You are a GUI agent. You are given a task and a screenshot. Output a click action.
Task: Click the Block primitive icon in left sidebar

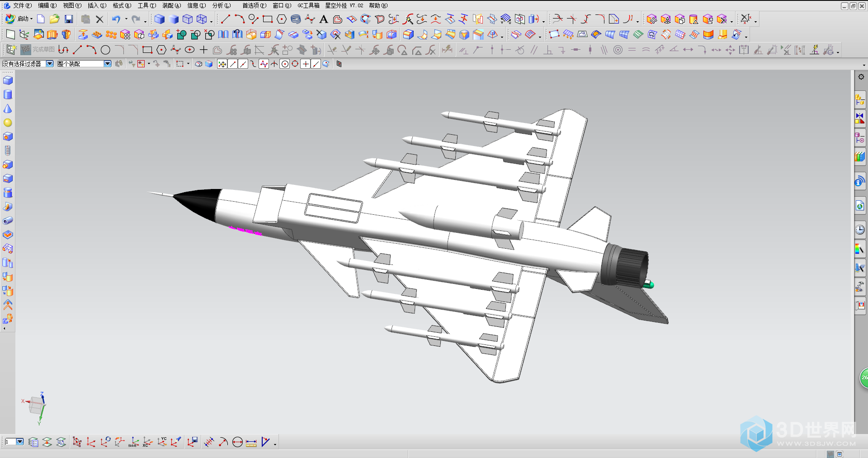click(x=8, y=80)
